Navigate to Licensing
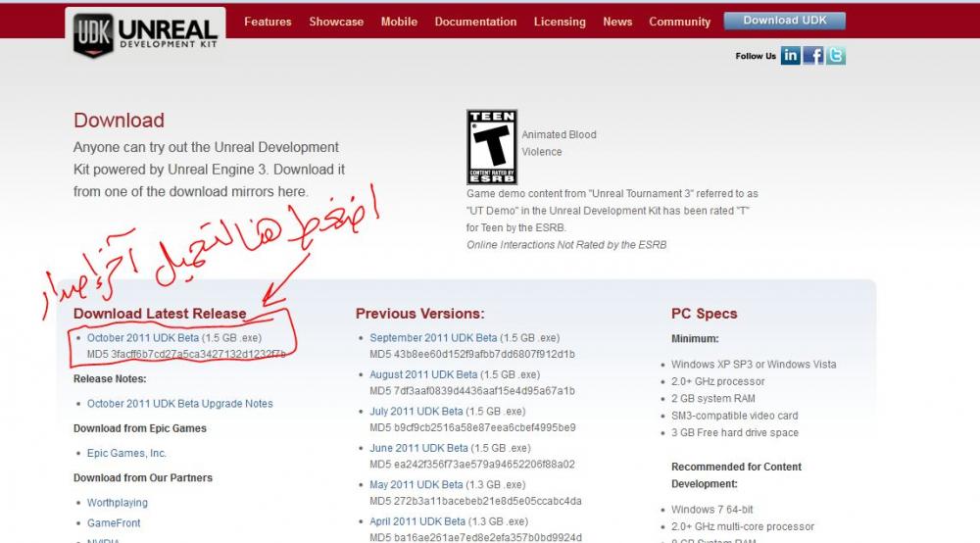Screen dimensions: 980x543 point(560,22)
